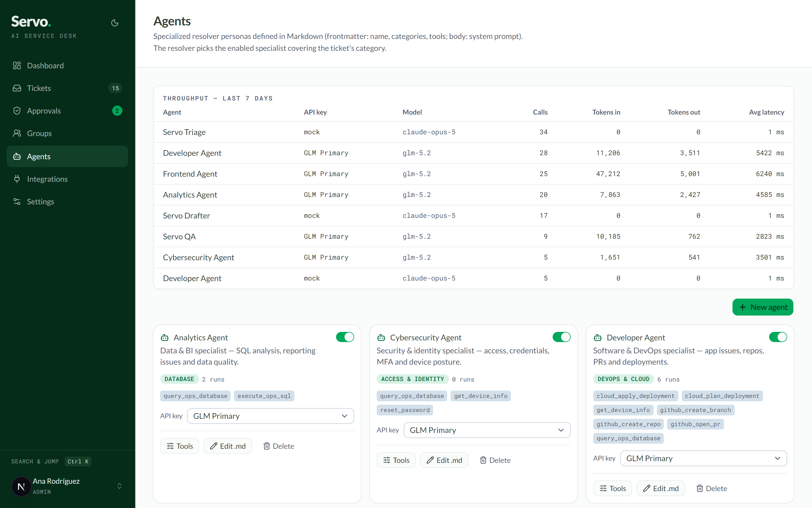Click the Settings sliders icon
The height and width of the screenshot is (508, 812).
coord(17,201)
